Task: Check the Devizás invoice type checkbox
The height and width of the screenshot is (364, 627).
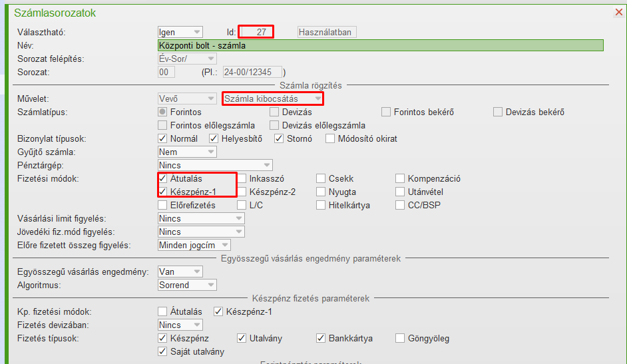Action: point(274,112)
